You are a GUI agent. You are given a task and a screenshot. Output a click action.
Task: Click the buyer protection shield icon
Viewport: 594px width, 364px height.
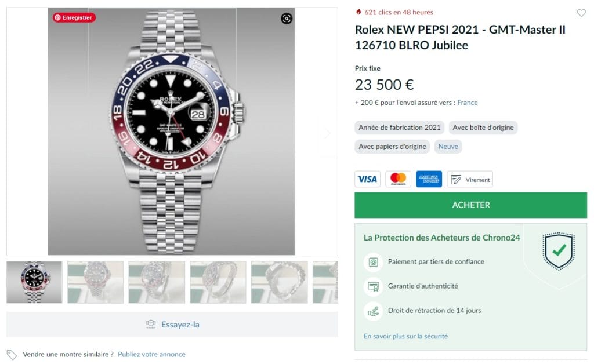(559, 250)
